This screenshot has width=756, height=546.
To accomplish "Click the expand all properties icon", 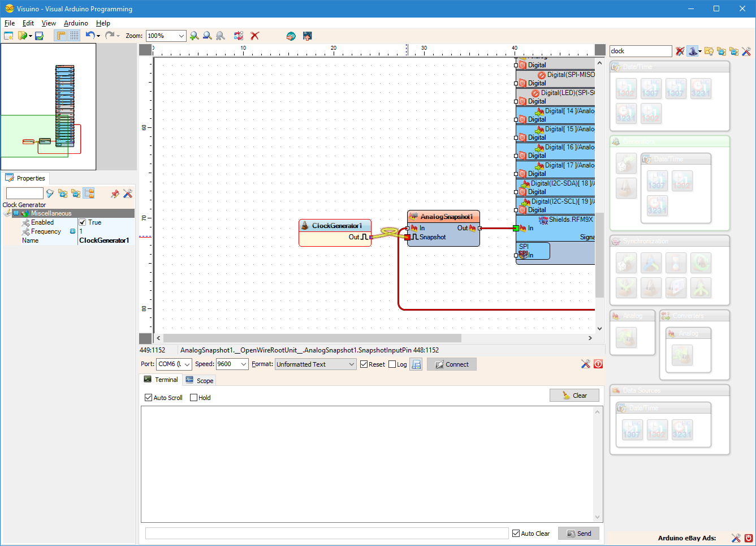I will [63, 194].
